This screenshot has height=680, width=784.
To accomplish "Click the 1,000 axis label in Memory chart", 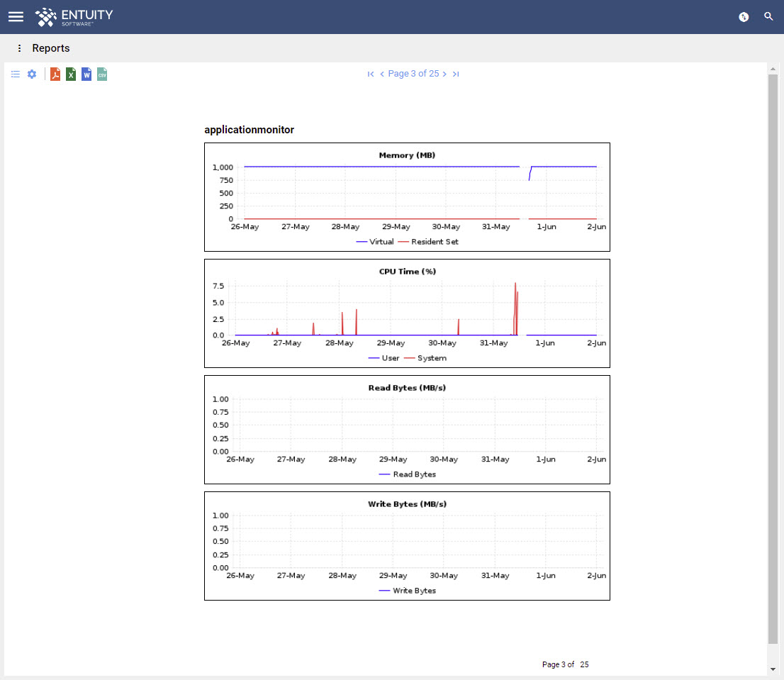I will [x=223, y=167].
